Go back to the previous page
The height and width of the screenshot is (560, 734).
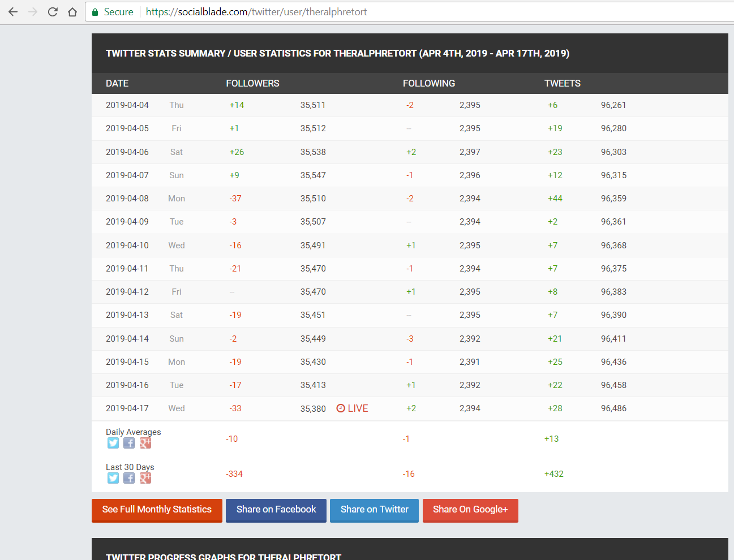[x=13, y=12]
